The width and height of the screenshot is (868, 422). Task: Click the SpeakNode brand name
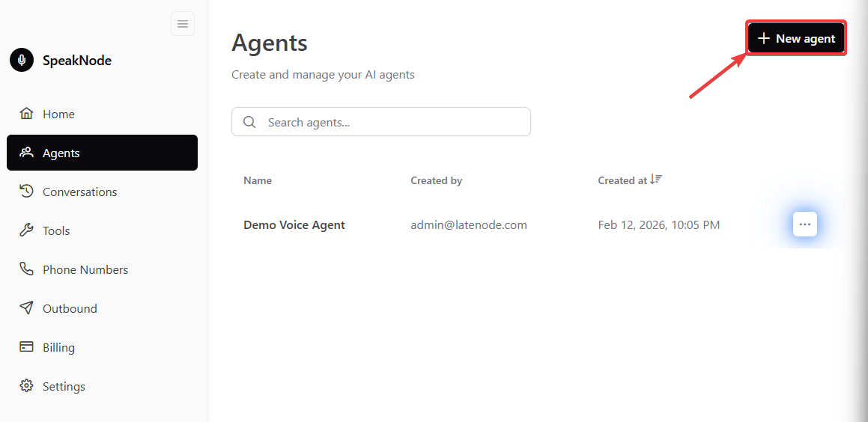(77, 61)
